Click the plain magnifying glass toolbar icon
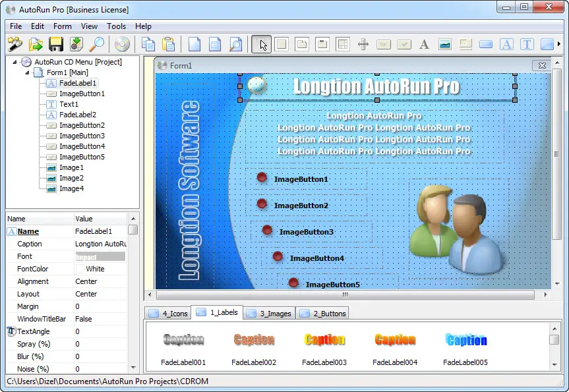Image resolution: width=569 pixels, height=392 pixels. tap(97, 44)
